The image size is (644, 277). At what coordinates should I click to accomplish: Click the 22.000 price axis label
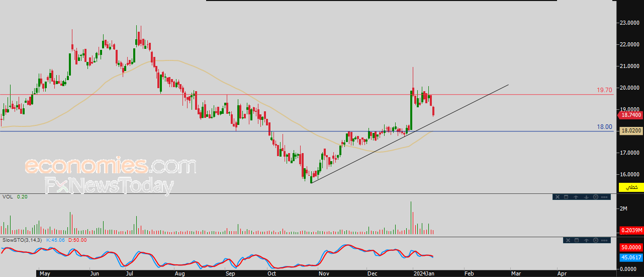pos(630,44)
